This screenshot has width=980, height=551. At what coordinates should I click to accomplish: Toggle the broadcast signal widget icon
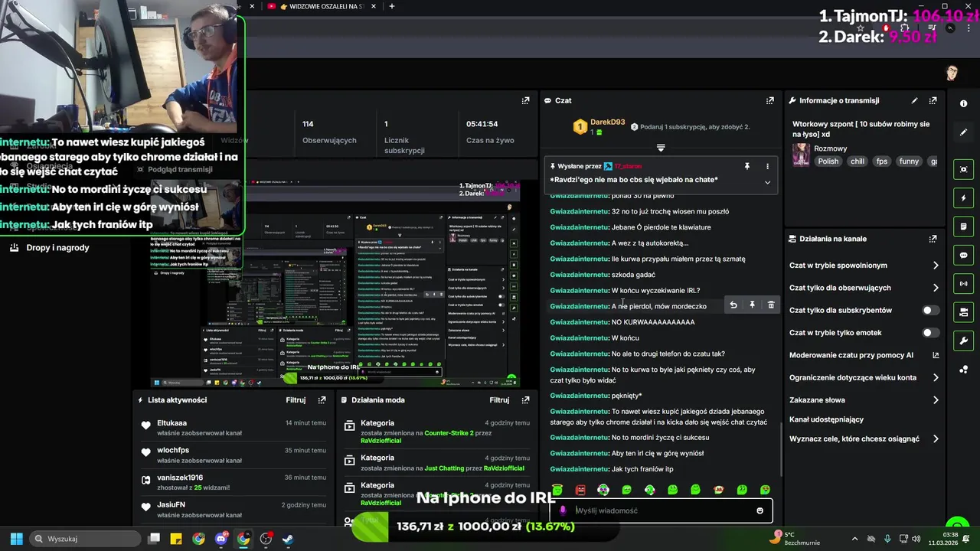[x=963, y=284]
